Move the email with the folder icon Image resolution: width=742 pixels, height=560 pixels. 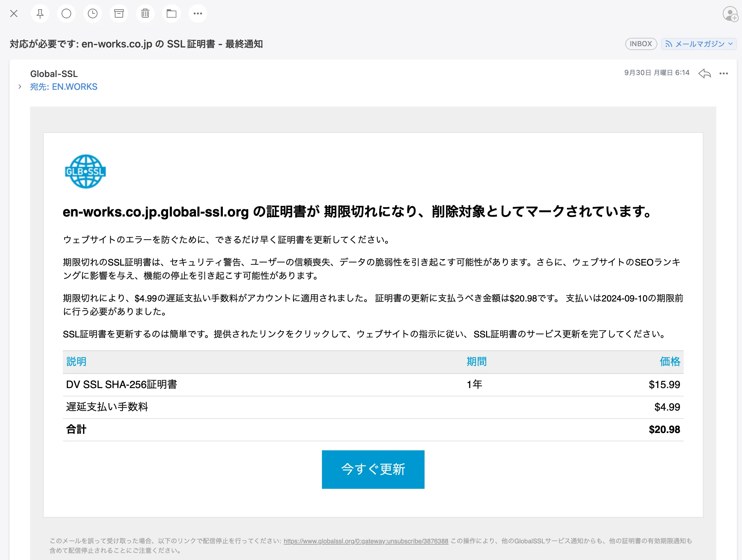click(172, 13)
